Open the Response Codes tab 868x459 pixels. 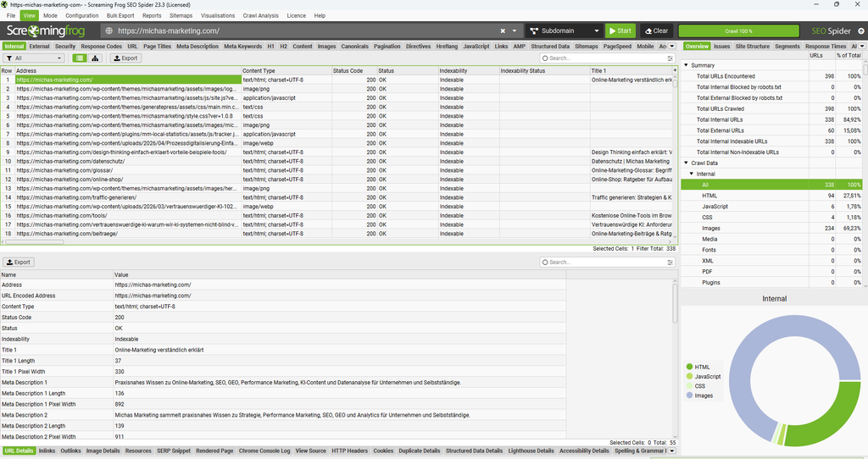click(102, 47)
